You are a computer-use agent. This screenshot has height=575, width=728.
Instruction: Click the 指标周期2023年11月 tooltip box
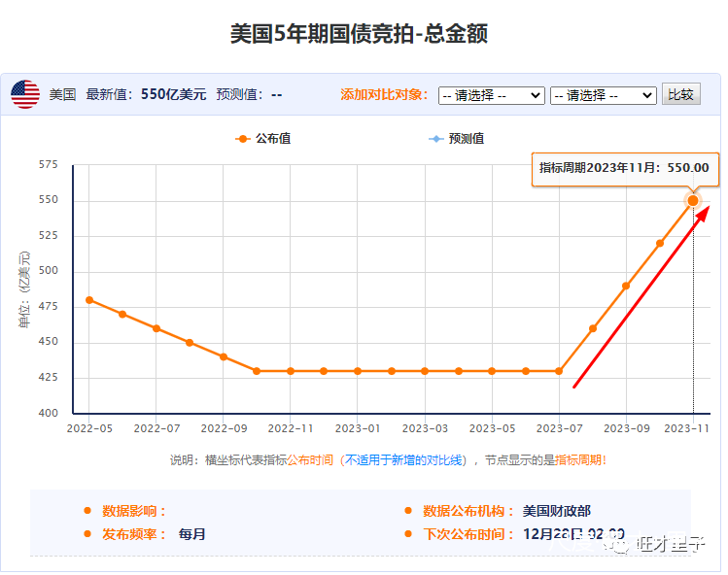(x=625, y=168)
